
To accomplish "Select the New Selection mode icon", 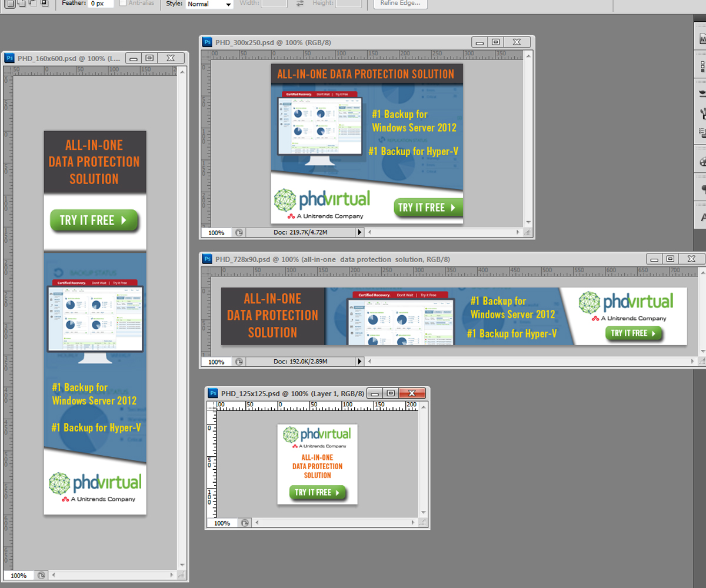I will coord(12,4).
